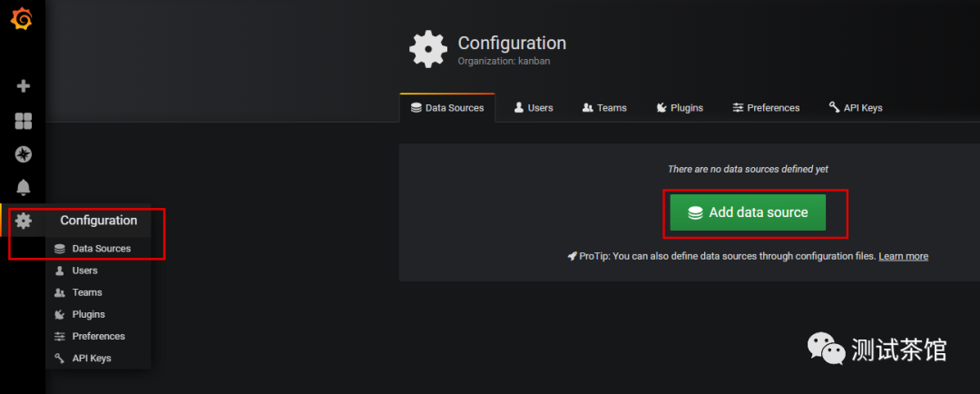Switch to the Preferences tab
Image resolution: width=980 pixels, height=394 pixels.
click(766, 107)
